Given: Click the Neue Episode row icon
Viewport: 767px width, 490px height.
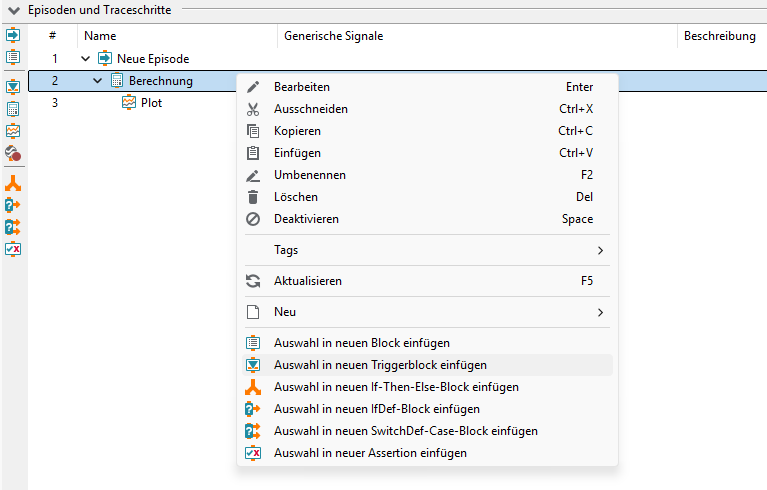Looking at the screenshot, I should (105, 59).
